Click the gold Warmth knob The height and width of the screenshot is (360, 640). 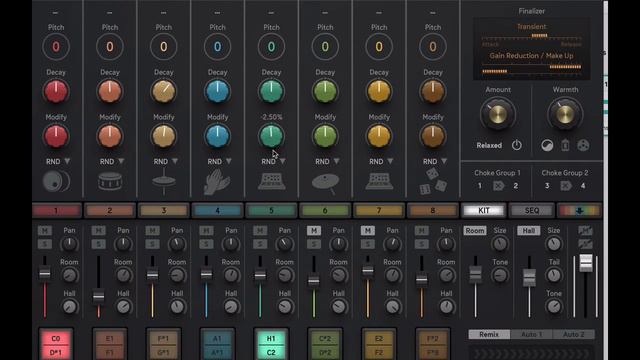pos(565,114)
